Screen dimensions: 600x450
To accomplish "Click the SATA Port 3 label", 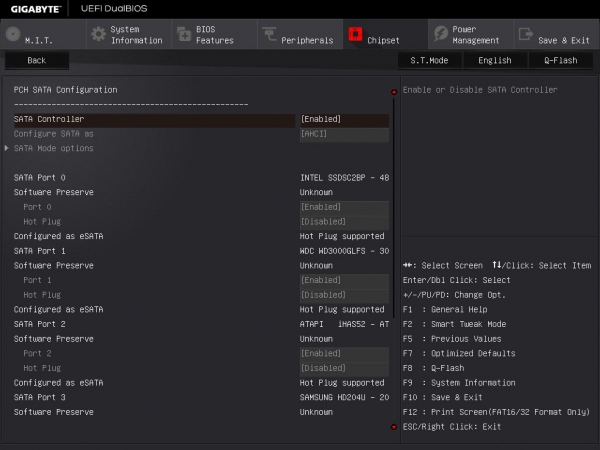I will coord(39,398).
